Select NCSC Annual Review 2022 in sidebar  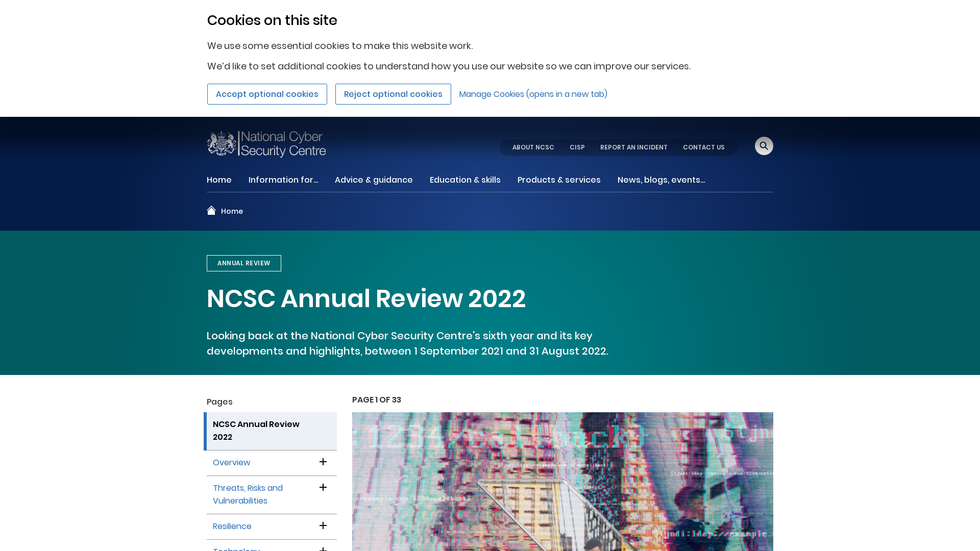pos(256,430)
